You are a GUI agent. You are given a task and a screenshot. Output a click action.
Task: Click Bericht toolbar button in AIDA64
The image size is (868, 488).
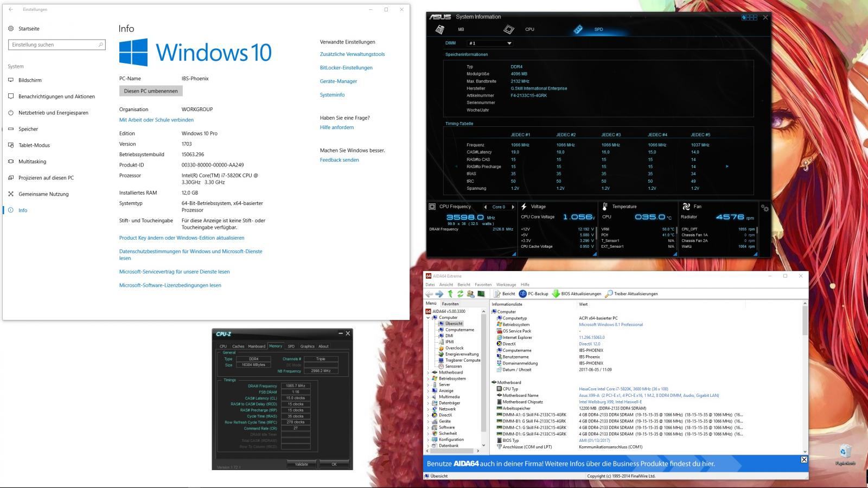click(504, 294)
